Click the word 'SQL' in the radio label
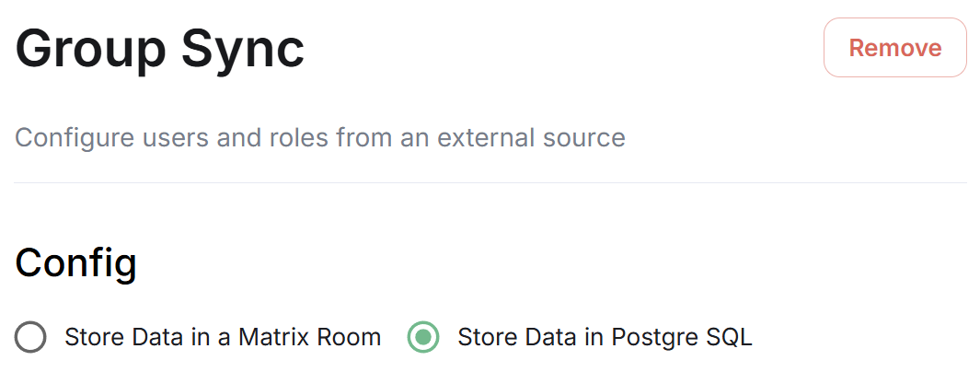 coord(730,337)
